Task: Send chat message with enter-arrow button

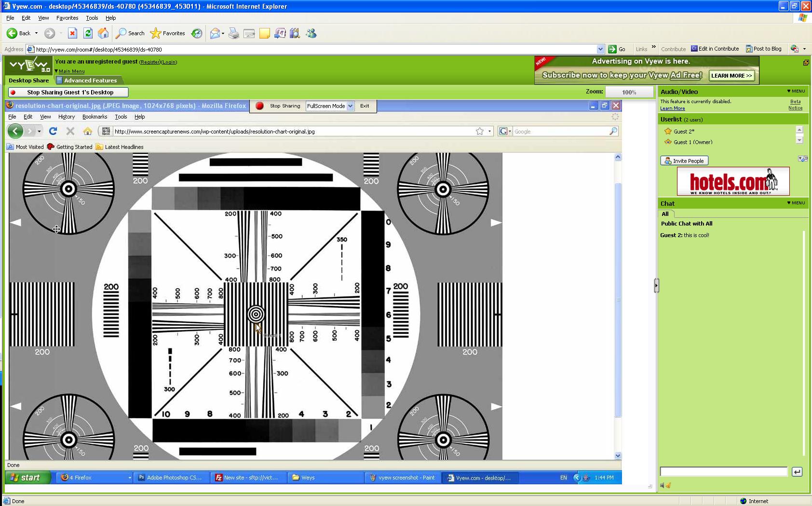Action: [x=797, y=472]
